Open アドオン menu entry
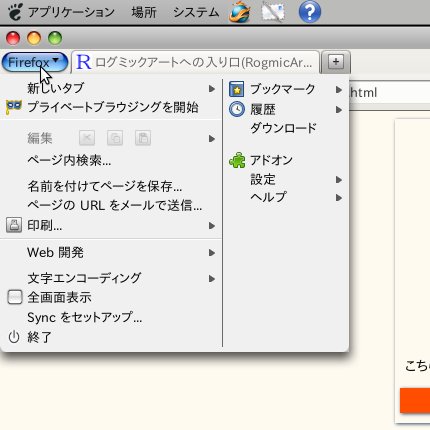The height and width of the screenshot is (430, 430). coord(286,160)
